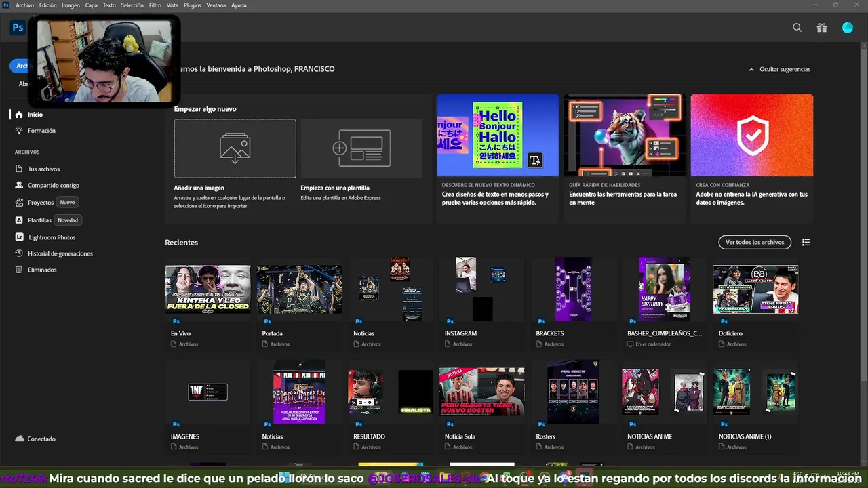Open the Edición menu
Screen dimensions: 868x488
coord(47,5)
